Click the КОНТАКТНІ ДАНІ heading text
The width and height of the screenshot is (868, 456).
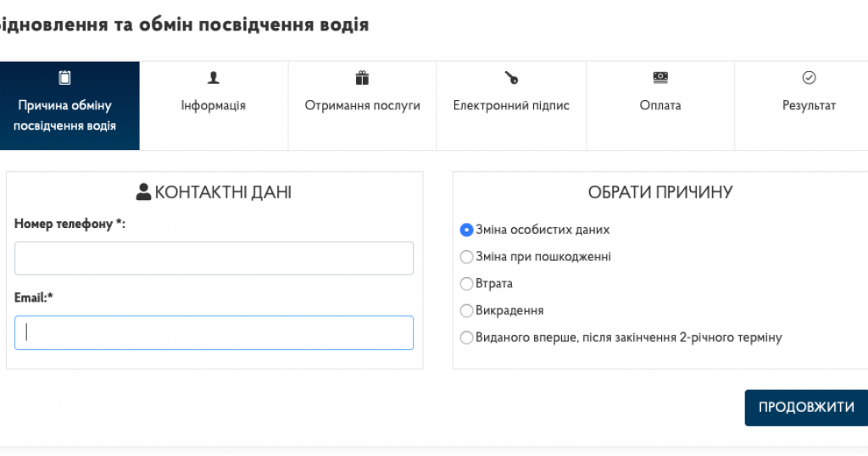[223, 192]
